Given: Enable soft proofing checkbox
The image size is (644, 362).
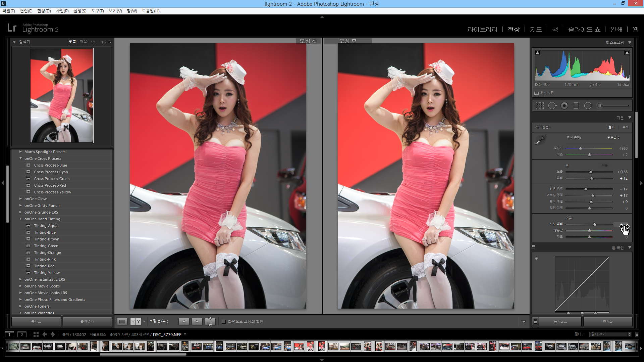Looking at the screenshot, I should point(224,322).
